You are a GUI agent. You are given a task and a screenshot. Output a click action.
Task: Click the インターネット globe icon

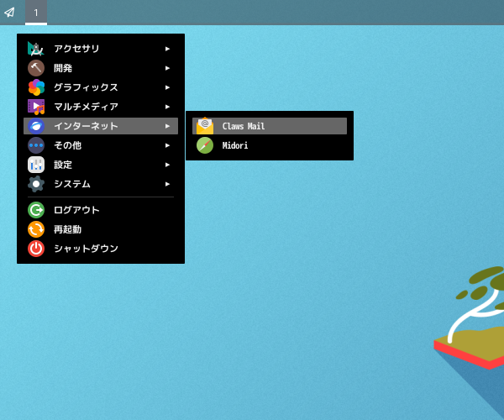coord(36,126)
